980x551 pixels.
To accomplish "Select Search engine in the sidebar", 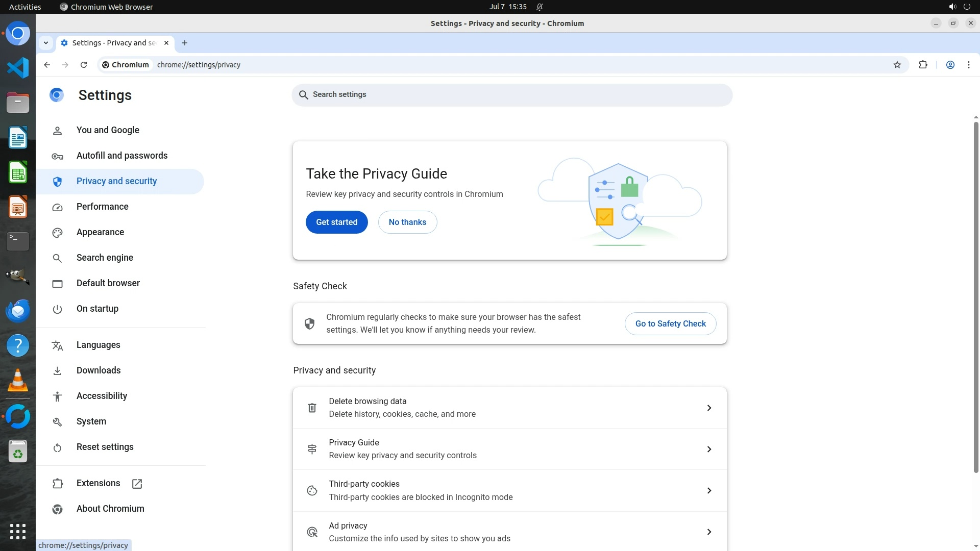I will (x=105, y=258).
